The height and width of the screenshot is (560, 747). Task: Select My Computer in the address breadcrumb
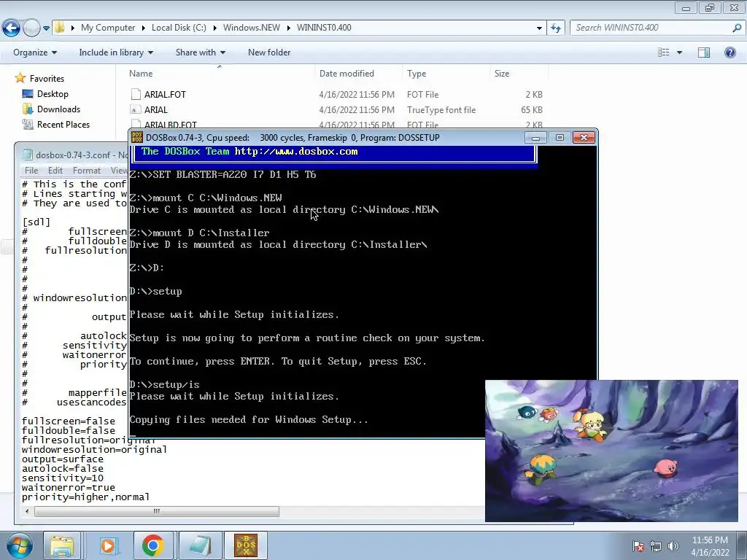click(108, 28)
